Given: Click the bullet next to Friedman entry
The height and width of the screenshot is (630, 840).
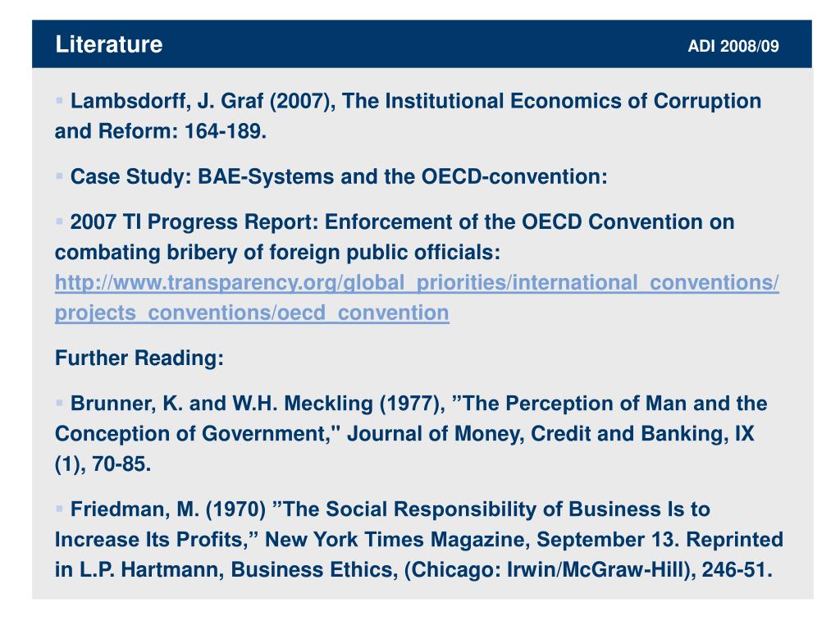Looking at the screenshot, I should (59, 508).
